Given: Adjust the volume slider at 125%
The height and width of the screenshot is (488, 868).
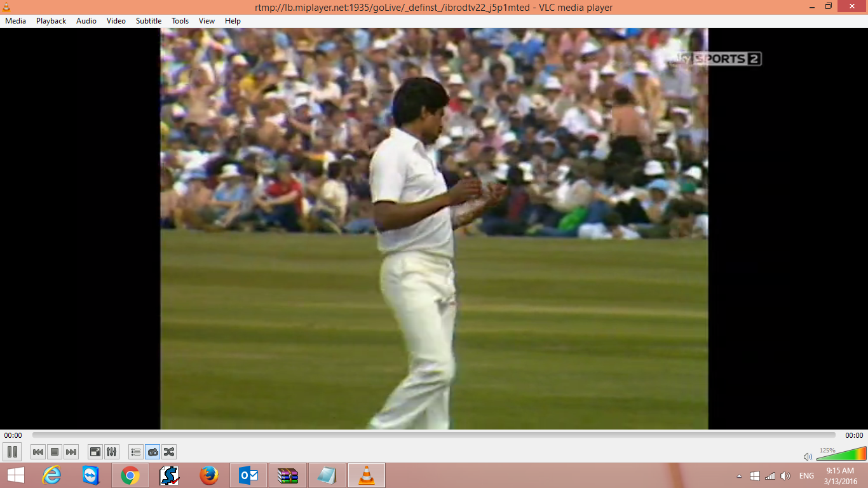Looking at the screenshot, I should pyautogui.click(x=841, y=453).
